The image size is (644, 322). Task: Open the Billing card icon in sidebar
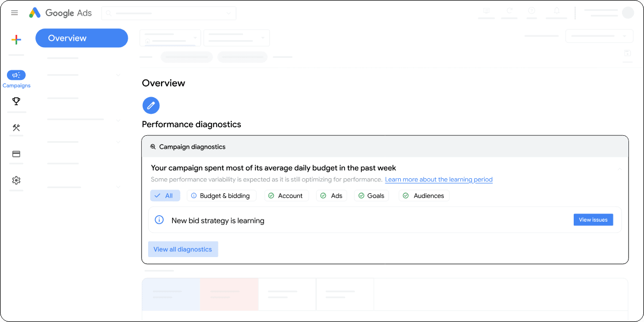click(x=16, y=154)
